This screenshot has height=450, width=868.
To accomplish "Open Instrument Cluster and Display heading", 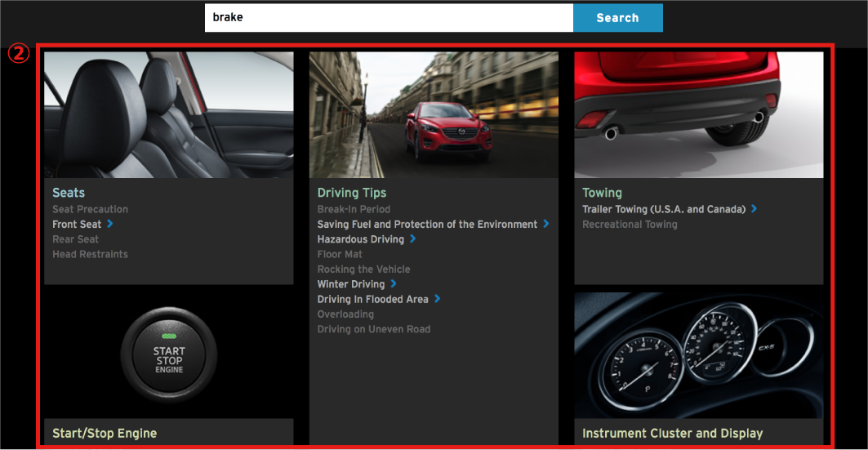I will (x=672, y=434).
